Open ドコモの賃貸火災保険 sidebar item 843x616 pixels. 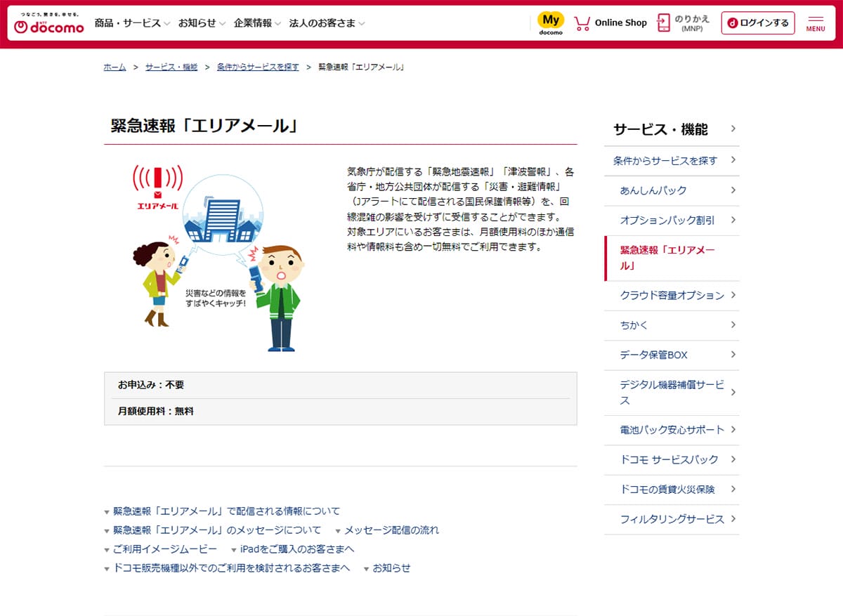[x=672, y=489]
